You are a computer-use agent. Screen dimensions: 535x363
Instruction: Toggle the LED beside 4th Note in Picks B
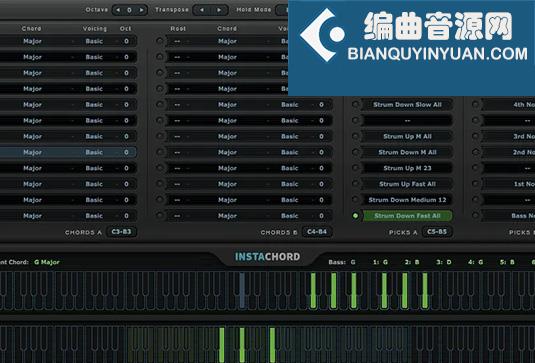click(x=475, y=104)
